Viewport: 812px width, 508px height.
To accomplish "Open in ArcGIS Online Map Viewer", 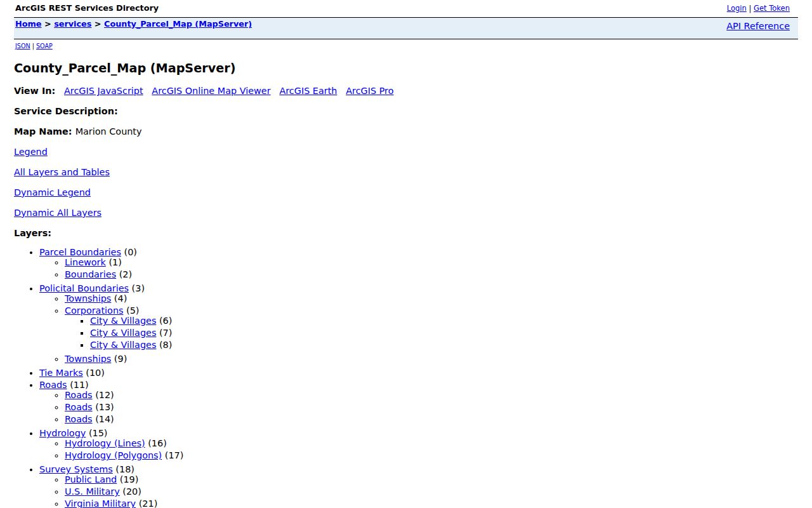I will pos(211,91).
